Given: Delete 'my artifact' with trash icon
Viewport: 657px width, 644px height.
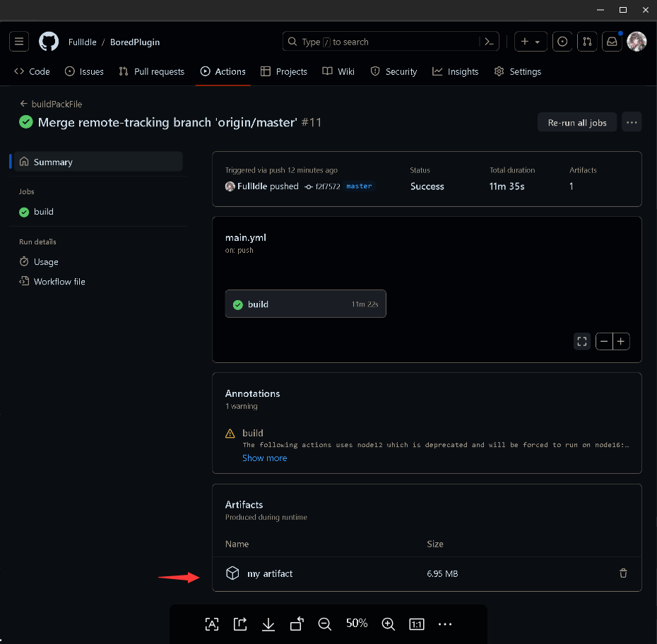Looking at the screenshot, I should click(623, 573).
